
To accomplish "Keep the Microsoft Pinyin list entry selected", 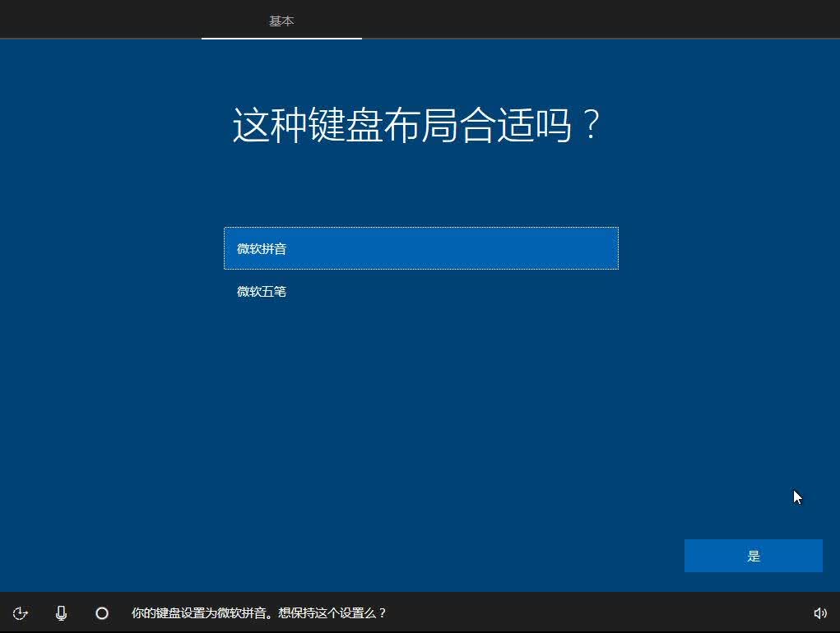I will coord(421,248).
